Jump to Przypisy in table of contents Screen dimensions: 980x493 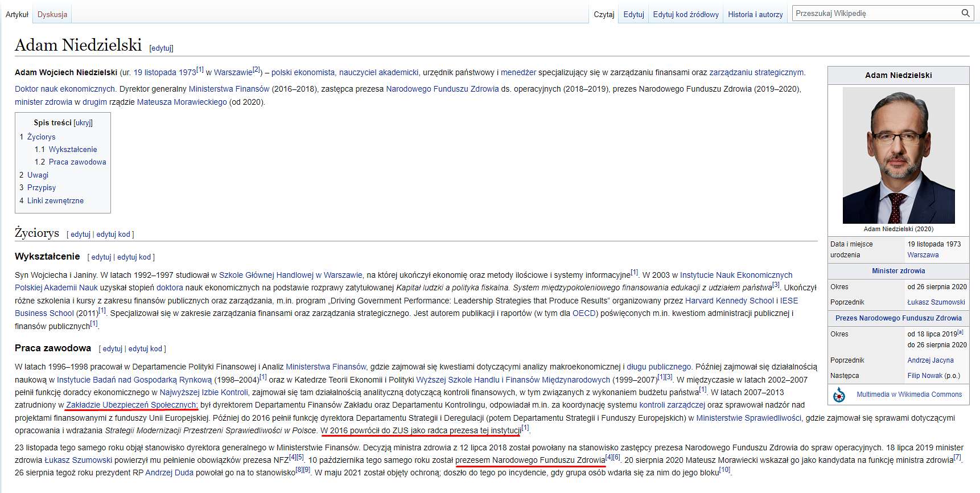(x=42, y=187)
